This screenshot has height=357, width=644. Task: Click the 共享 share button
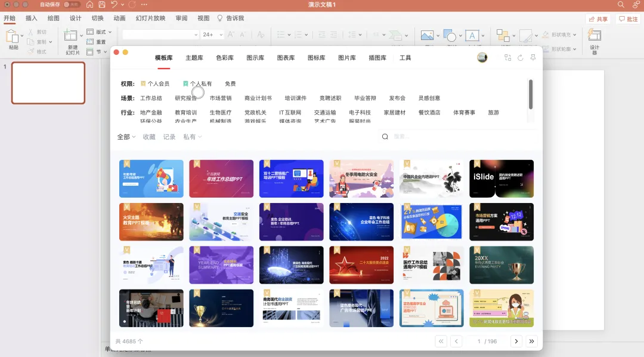[598, 19]
